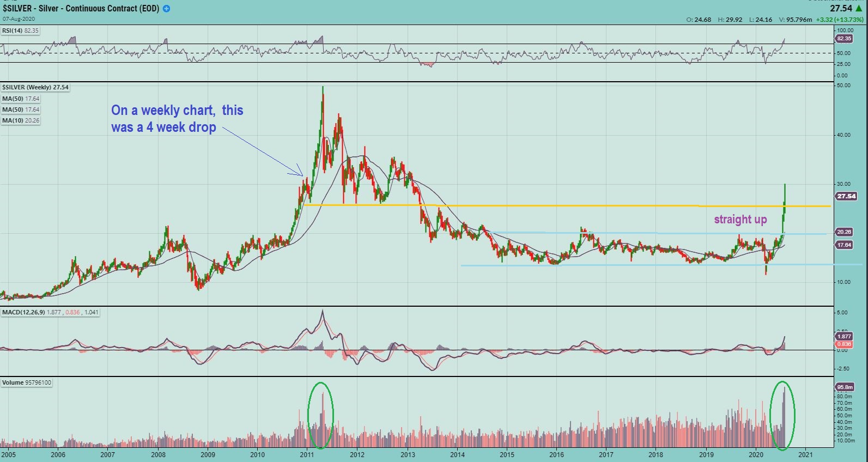The image size is (868, 462).
Task: Click the chart title '$SILVER - Silver - Continuous Contract (EOD)'
Action: click(82, 9)
